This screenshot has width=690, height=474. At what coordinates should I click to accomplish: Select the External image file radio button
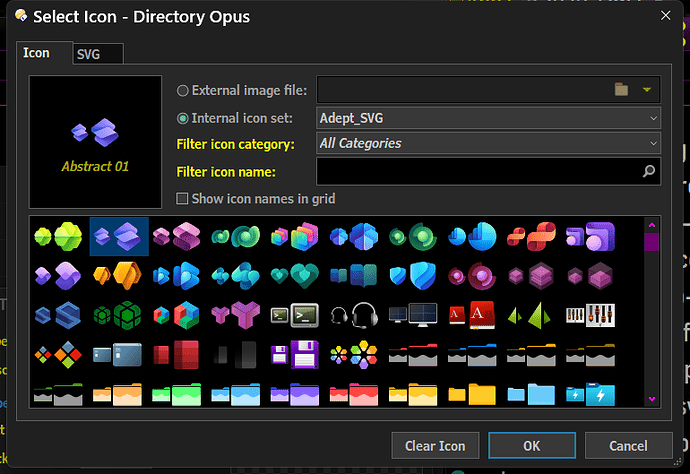coord(182,91)
